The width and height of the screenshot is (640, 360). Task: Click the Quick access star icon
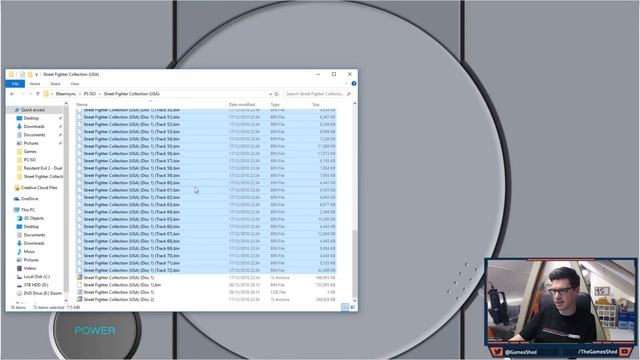(17, 110)
